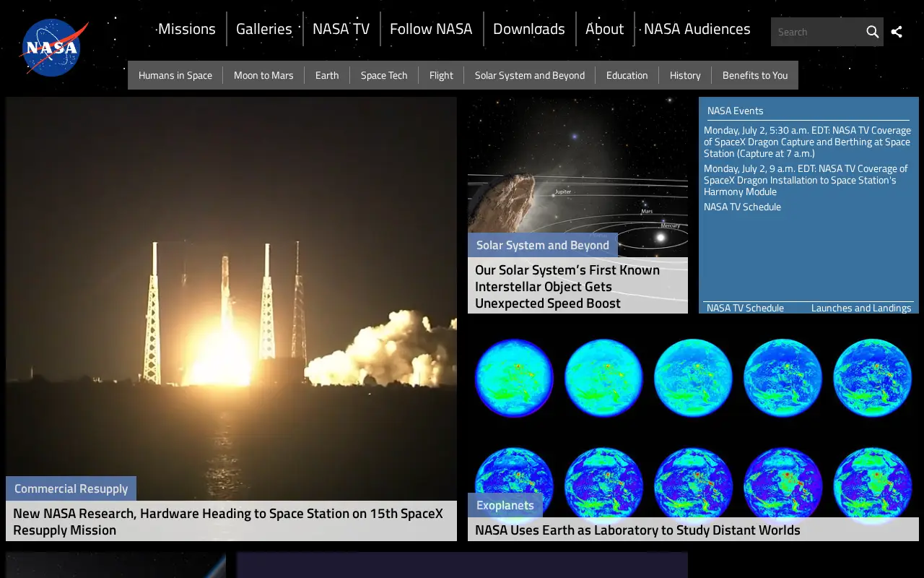Click NASA TV Schedule in events footer
Screen dimensions: 924x578
(x=745, y=308)
